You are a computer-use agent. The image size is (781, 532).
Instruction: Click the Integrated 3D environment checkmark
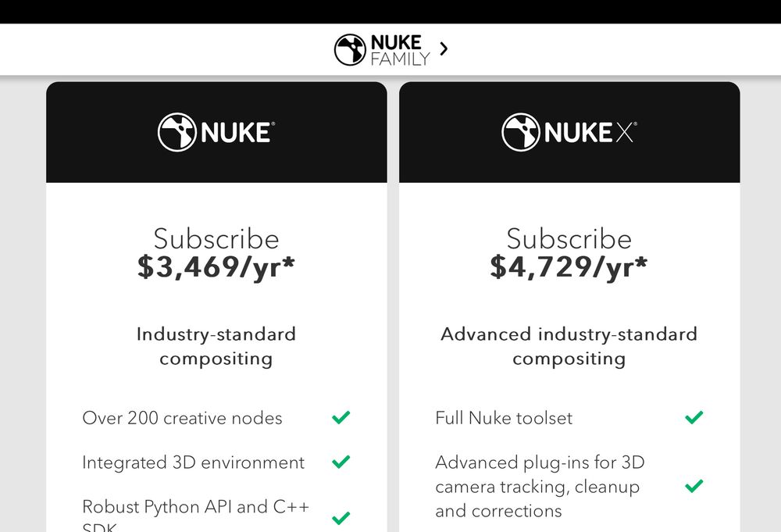point(341,462)
